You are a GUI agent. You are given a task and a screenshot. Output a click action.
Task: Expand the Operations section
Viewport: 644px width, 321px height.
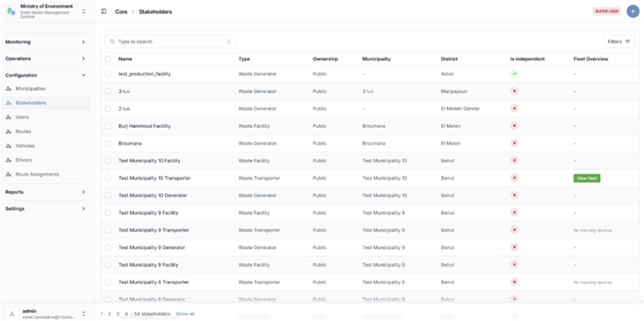pos(45,58)
